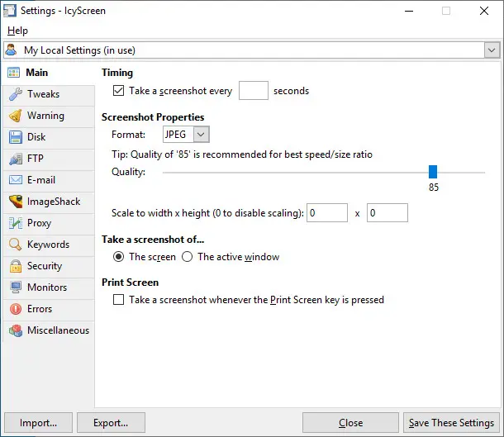Open the Errors red alert icon
The image size is (504, 437).
(16, 309)
